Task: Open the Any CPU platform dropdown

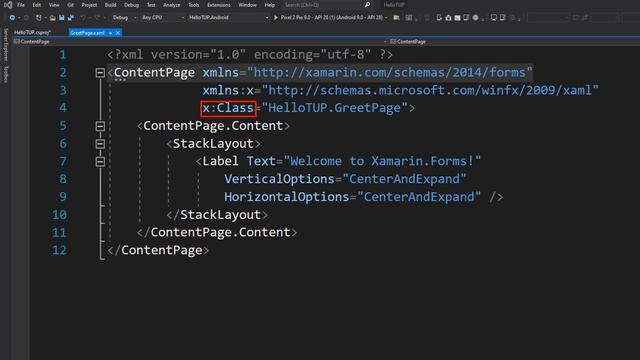Action: tap(162, 18)
